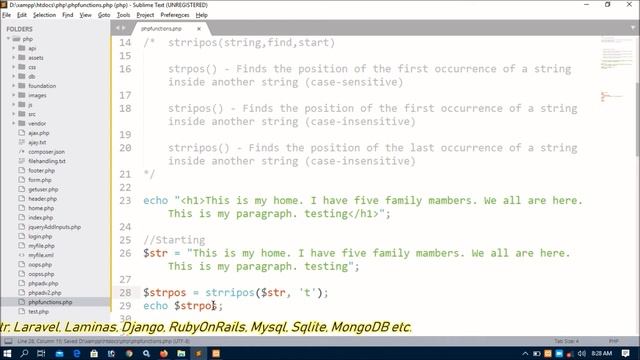This screenshot has width=640, height=360.
Task: Open the Microsoft Store taskbar icon
Action: [x=94, y=353]
